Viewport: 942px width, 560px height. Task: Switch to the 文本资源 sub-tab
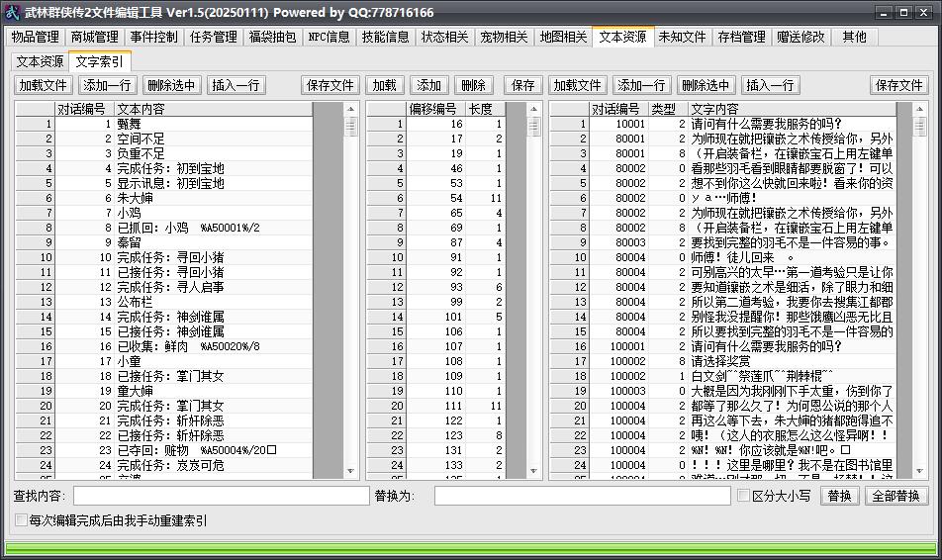40,61
